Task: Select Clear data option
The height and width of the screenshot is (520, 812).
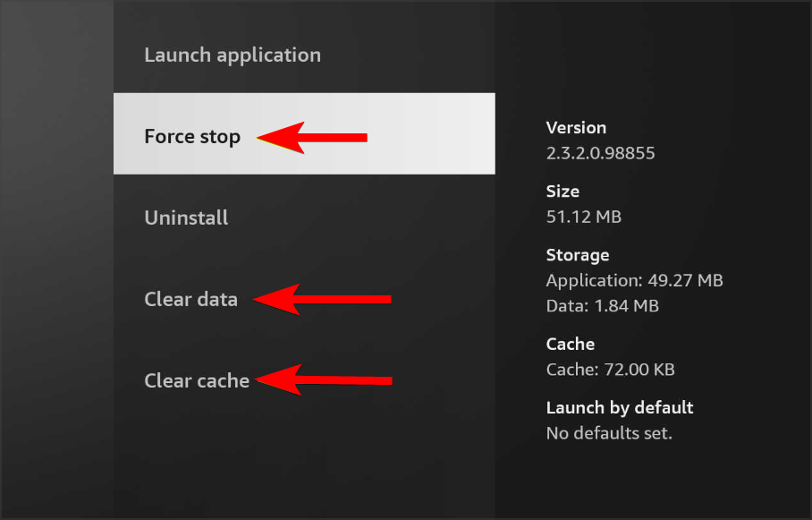Action: tap(190, 299)
